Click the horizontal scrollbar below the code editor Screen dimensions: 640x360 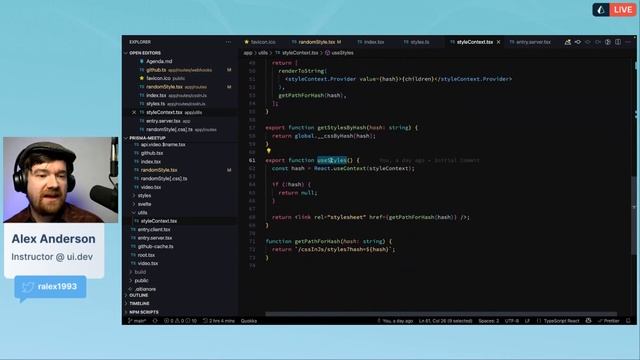point(441,314)
